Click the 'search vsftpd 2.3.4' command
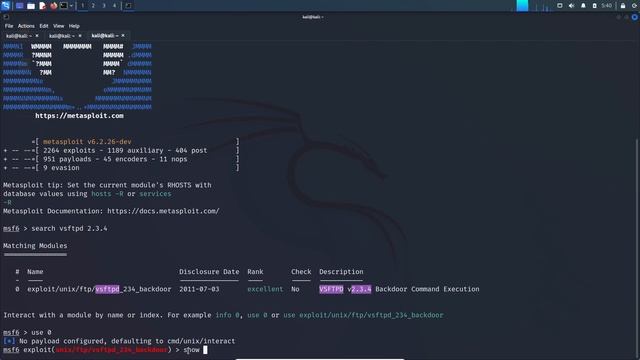 pyautogui.click(x=69, y=229)
